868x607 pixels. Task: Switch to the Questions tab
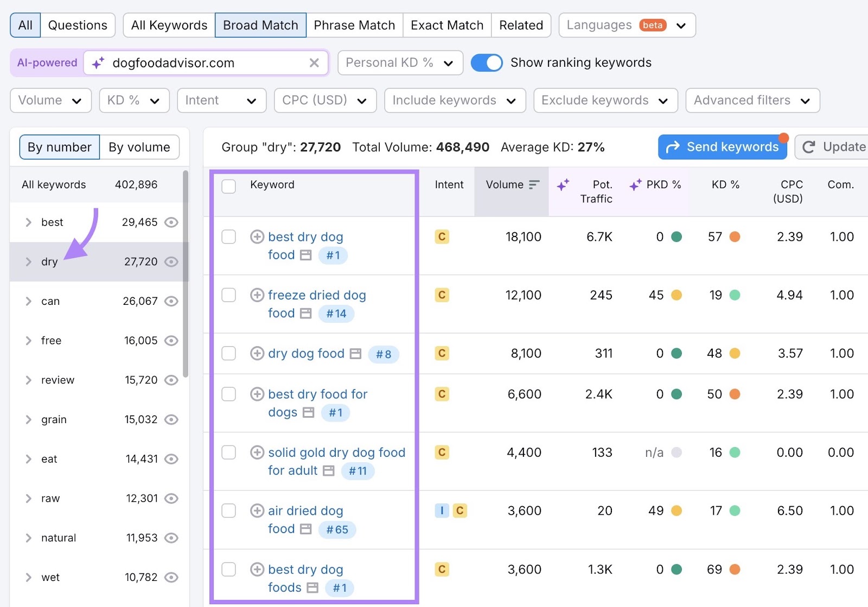78,25
